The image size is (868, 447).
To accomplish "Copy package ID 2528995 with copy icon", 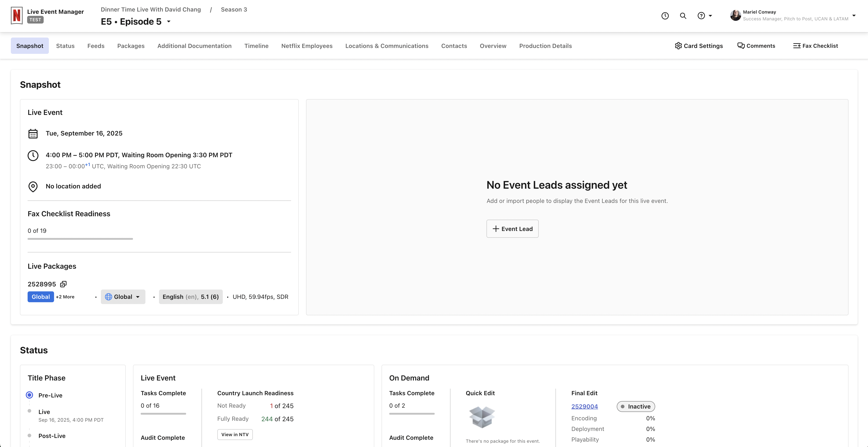I will 63,284.
